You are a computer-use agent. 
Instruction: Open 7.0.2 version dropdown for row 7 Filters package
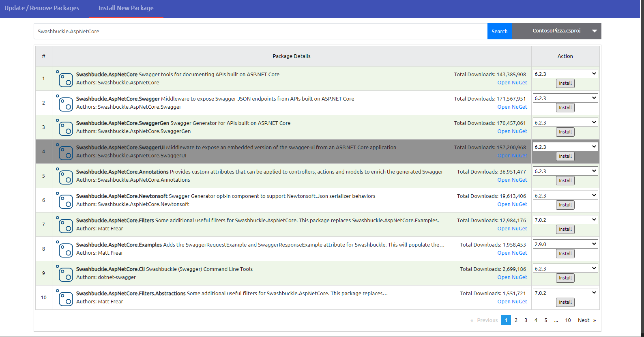[565, 220]
